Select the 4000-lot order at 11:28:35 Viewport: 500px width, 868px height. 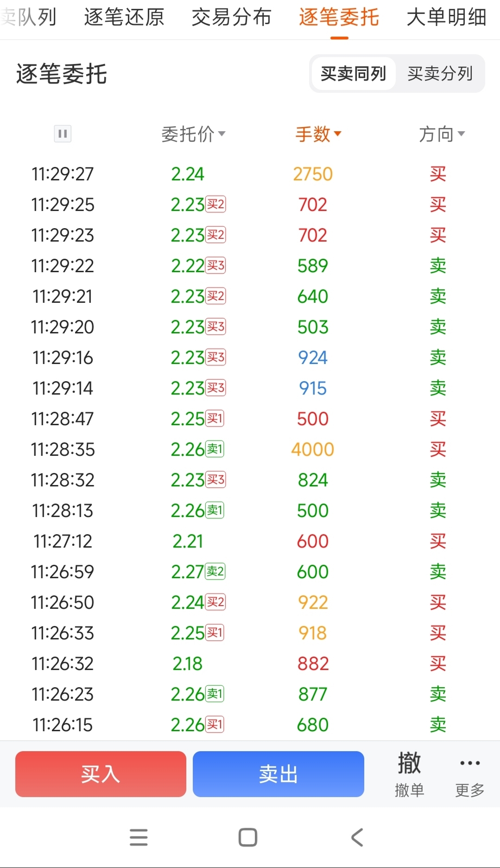(250, 449)
